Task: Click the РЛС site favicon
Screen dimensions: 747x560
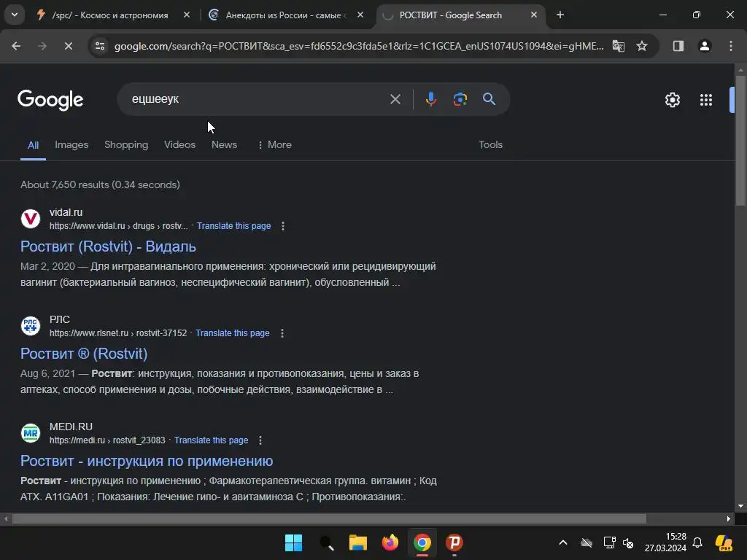Action: (x=31, y=326)
